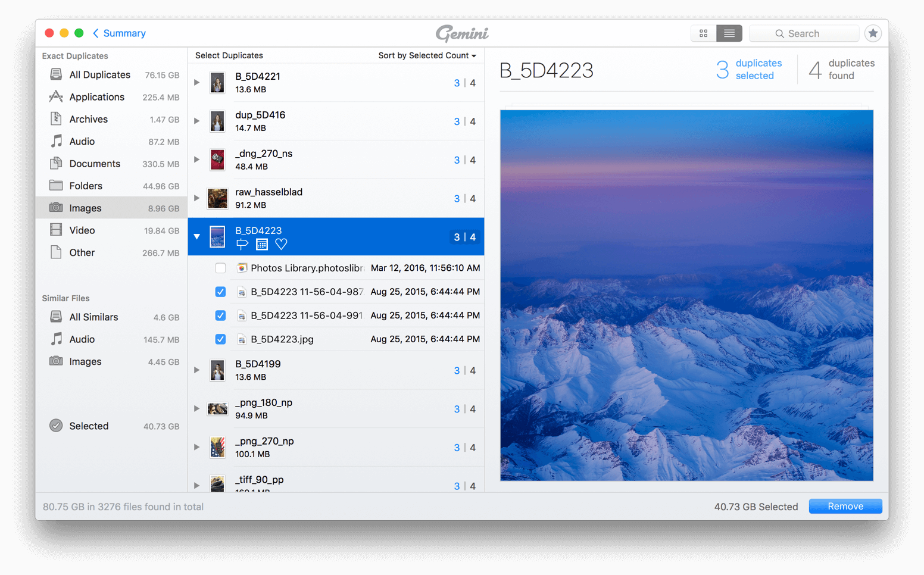
Task: Click the Archives sidebar icon
Action: [56, 118]
